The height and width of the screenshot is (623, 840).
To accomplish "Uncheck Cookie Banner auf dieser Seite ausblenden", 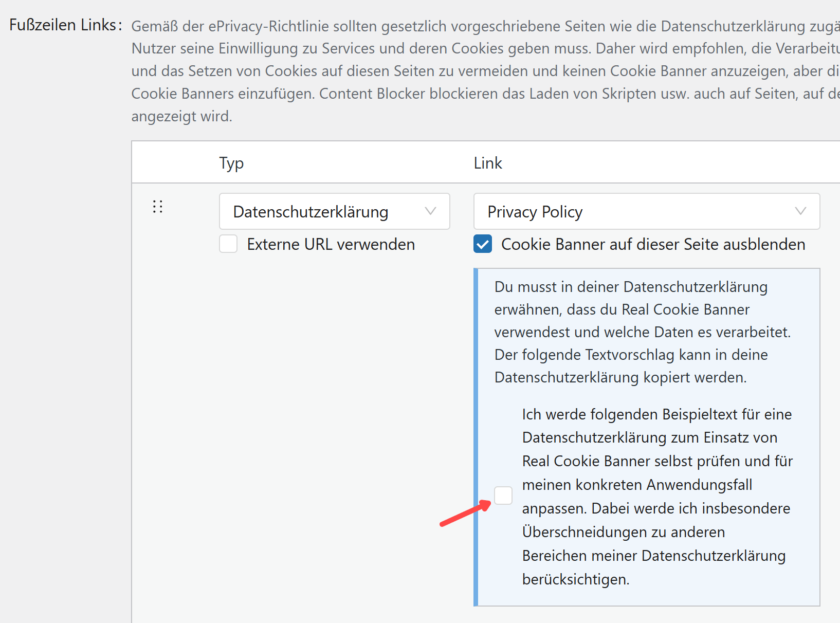I will [x=483, y=244].
